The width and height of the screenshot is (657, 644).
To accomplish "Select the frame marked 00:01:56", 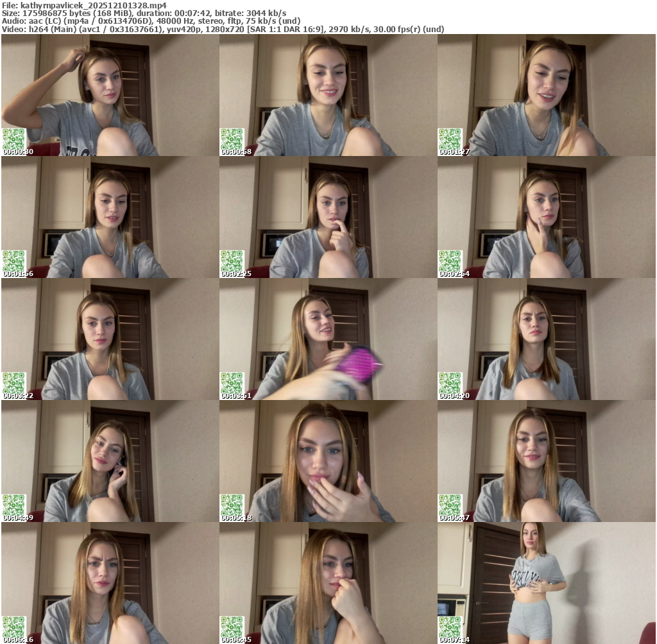I will pos(110,217).
